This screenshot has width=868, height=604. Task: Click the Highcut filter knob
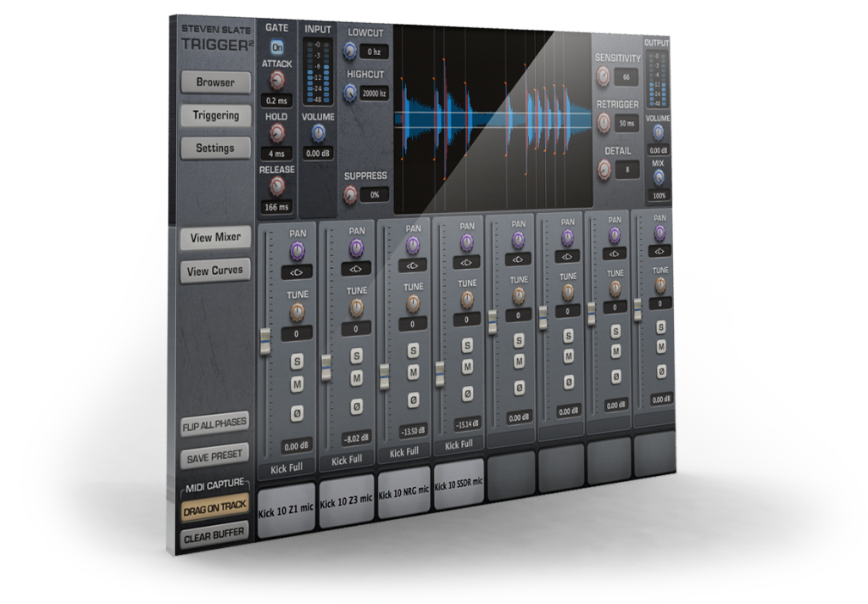pyautogui.click(x=349, y=92)
